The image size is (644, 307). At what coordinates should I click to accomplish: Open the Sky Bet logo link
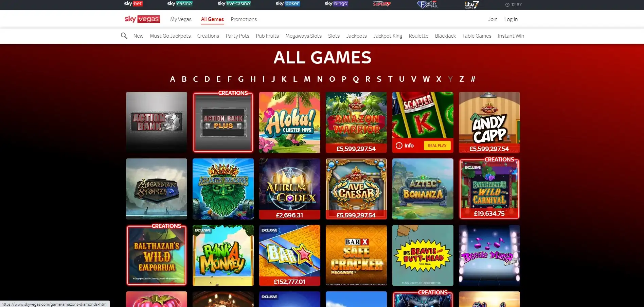pos(133,3)
